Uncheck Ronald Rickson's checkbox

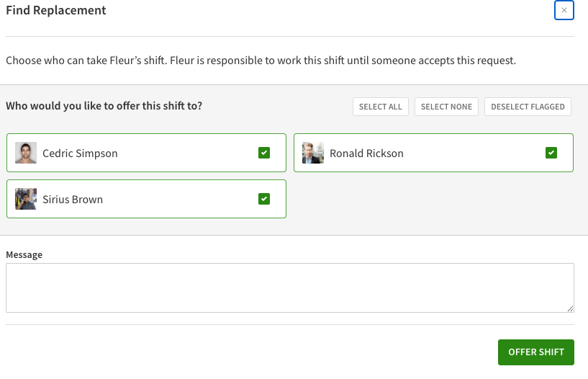551,153
